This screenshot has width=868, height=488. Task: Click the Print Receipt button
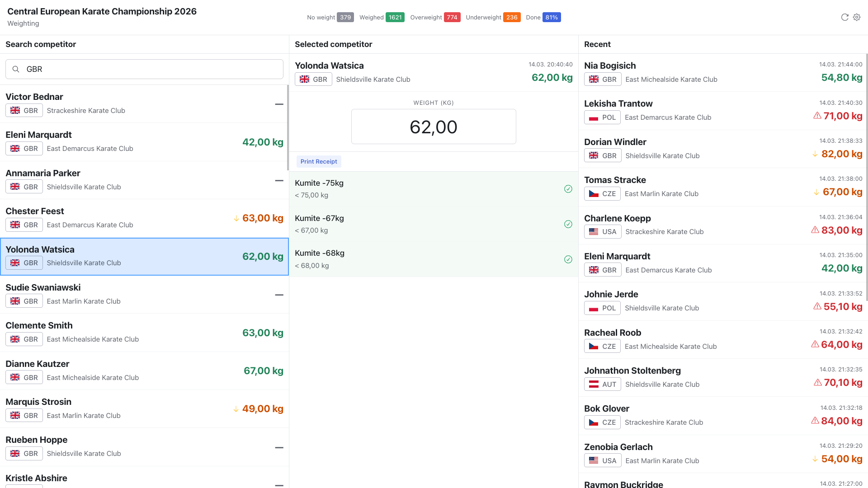pyautogui.click(x=319, y=161)
